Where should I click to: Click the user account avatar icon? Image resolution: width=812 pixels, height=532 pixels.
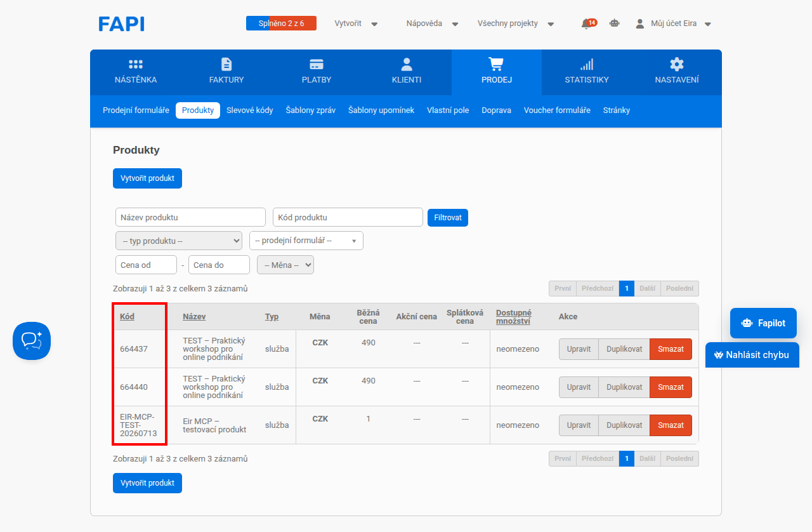(x=640, y=23)
